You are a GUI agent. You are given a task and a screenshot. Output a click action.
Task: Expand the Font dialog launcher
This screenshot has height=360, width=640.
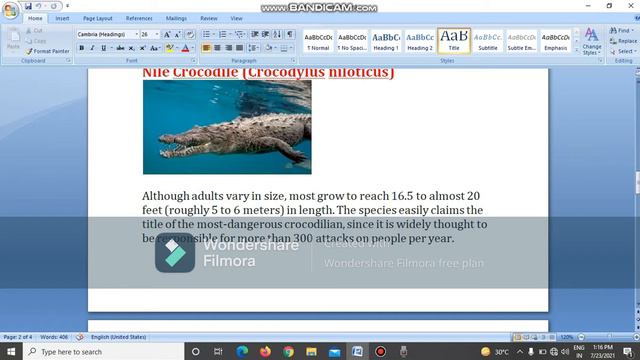[193, 60]
